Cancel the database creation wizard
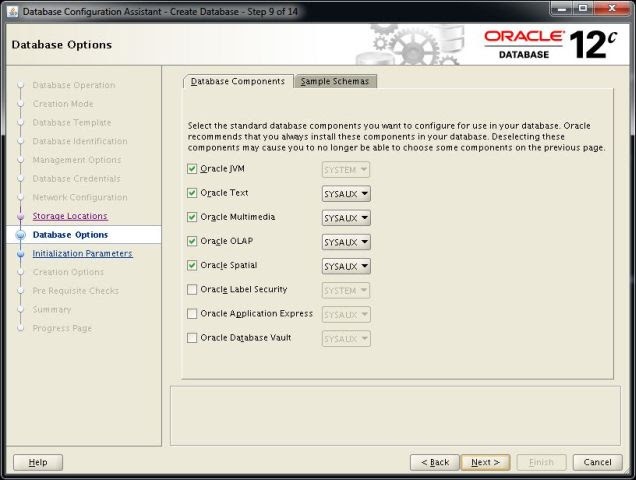The image size is (636, 480). 597,462
